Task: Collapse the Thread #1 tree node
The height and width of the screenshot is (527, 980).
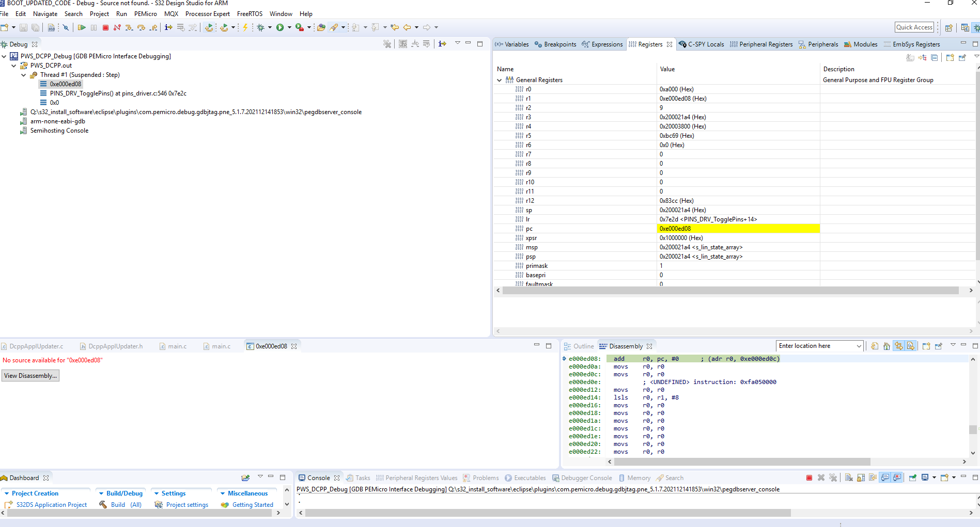Action: (x=24, y=75)
